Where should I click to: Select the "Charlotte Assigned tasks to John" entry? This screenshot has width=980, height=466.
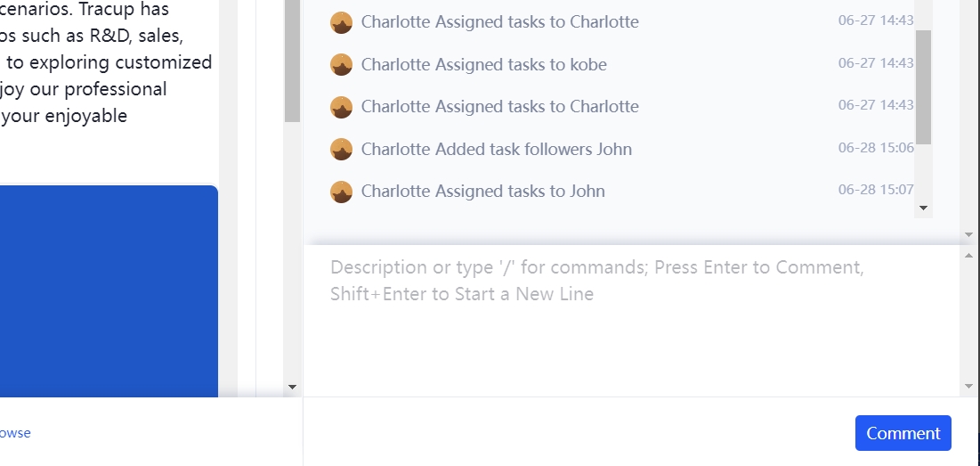483,192
